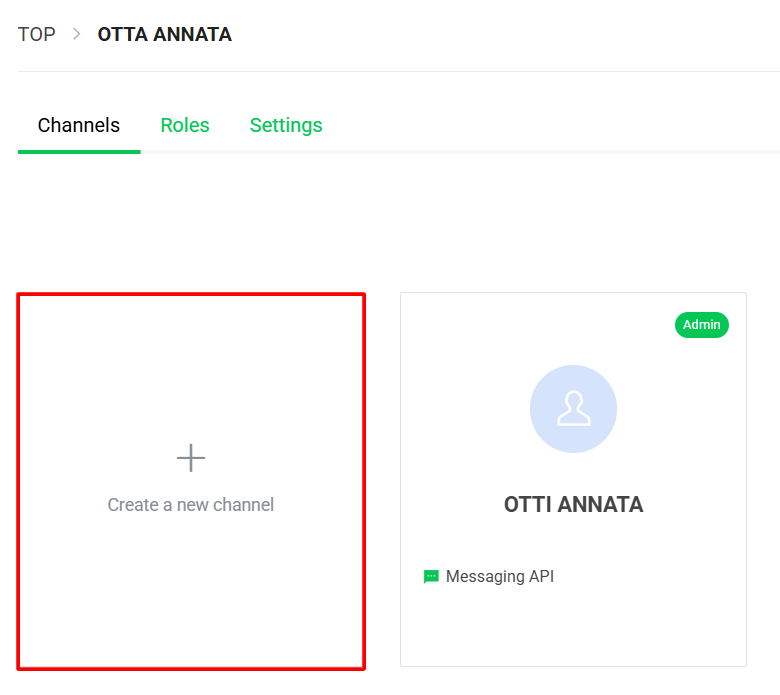This screenshot has height=695, width=780.
Task: Go to TOP via the breadcrumb
Action: [37, 35]
